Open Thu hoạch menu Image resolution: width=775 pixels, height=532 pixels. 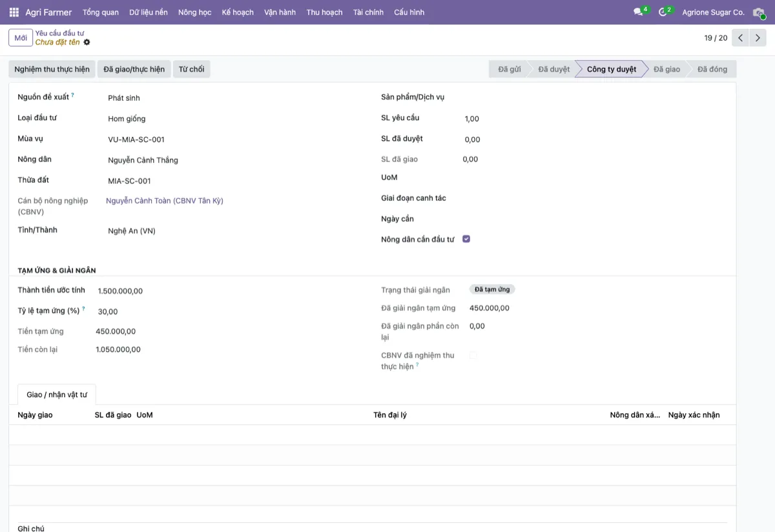[325, 12]
